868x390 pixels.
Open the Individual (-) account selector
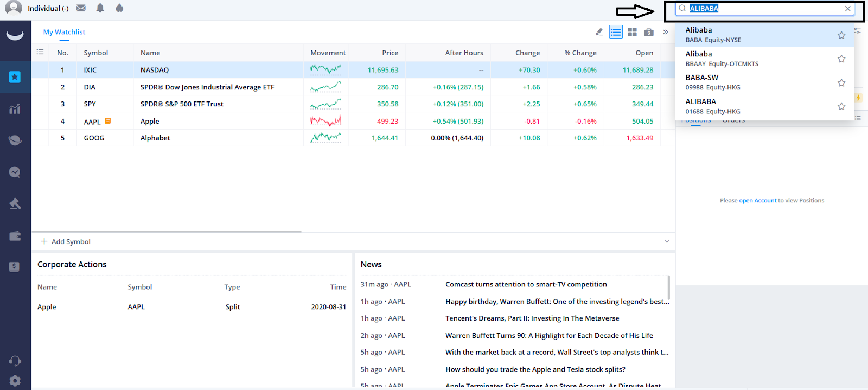(48, 8)
